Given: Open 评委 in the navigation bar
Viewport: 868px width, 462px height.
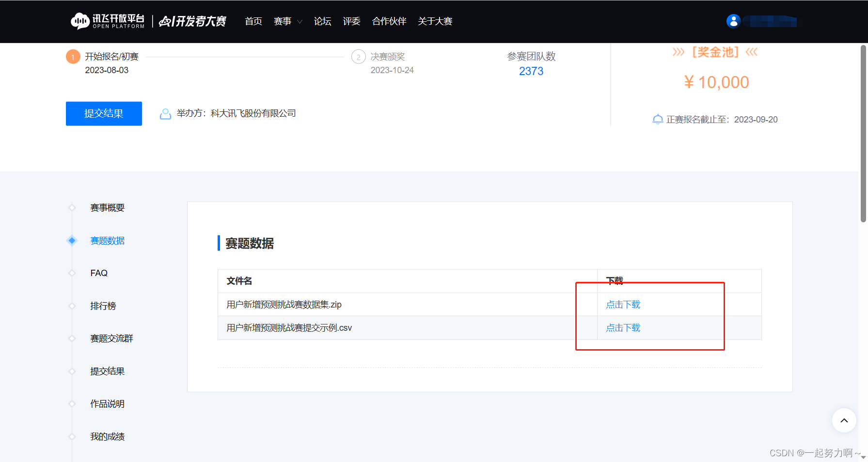Looking at the screenshot, I should pos(351,21).
